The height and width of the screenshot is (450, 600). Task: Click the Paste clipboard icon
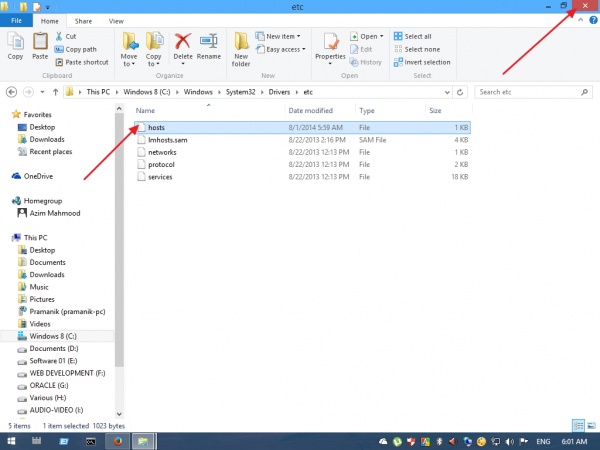tap(40, 46)
